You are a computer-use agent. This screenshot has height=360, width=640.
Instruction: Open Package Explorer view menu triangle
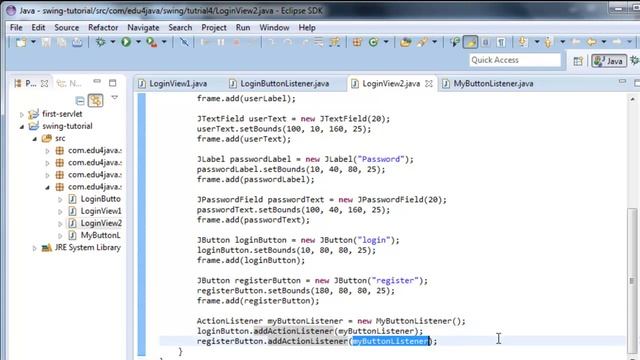point(115,98)
